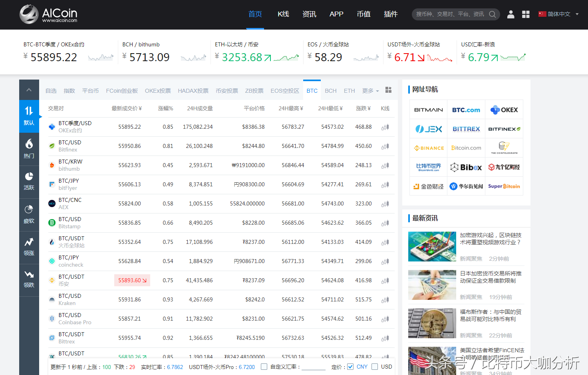Sort by 最新成交价 column header
The image size is (588, 375).
click(x=127, y=108)
